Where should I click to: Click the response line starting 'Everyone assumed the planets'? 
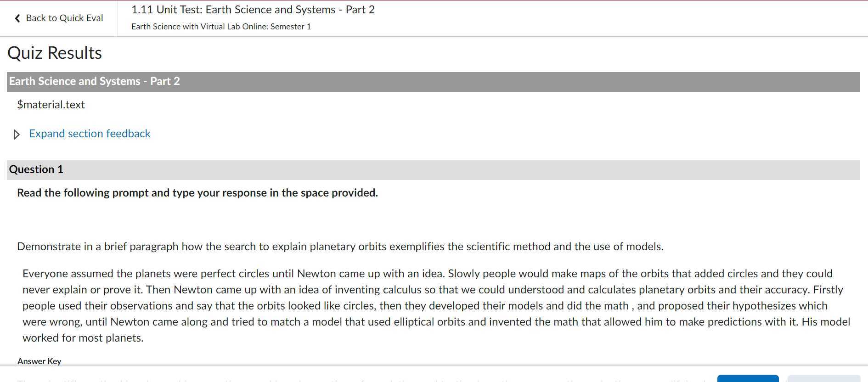(x=427, y=274)
